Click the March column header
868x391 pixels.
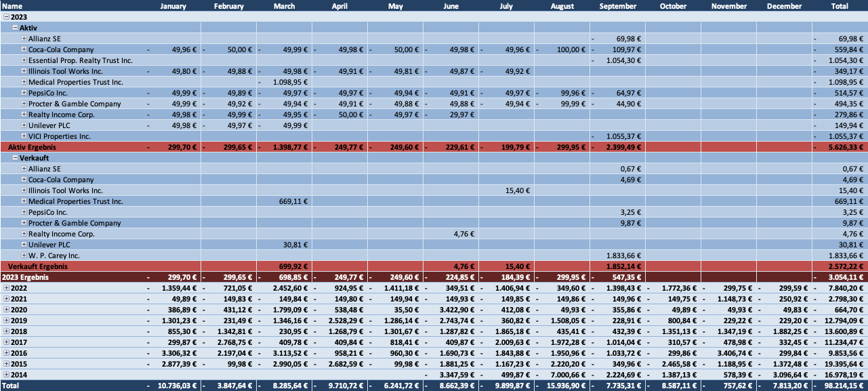(285, 6)
